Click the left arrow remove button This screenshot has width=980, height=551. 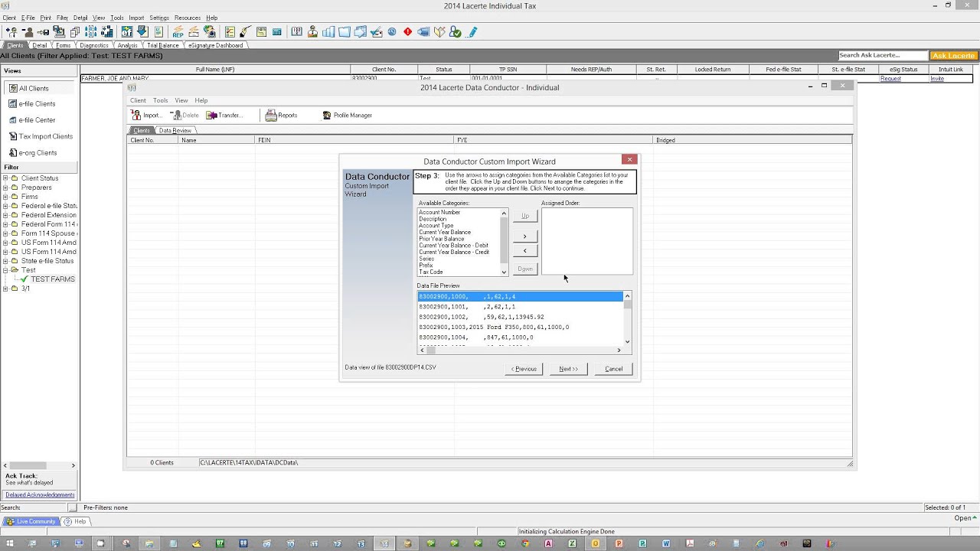coord(524,250)
